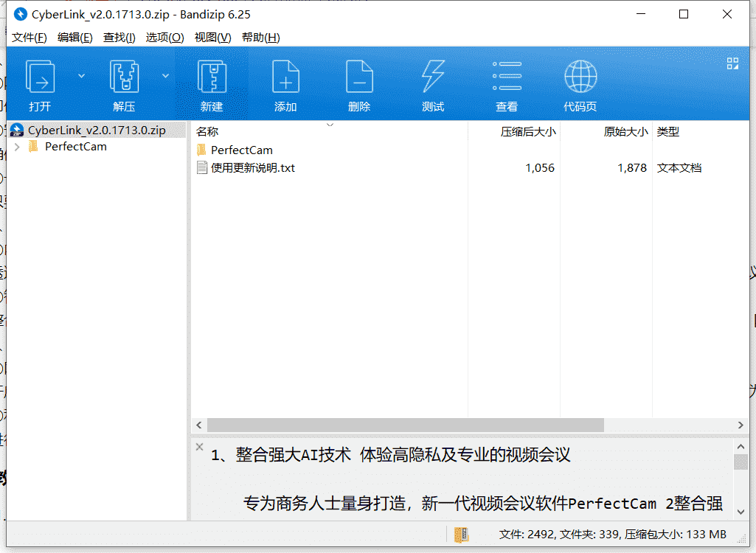Viewport: 756px width, 553px height.
Task: Select 使用更新说明.txt in the file list
Action: [x=253, y=168]
